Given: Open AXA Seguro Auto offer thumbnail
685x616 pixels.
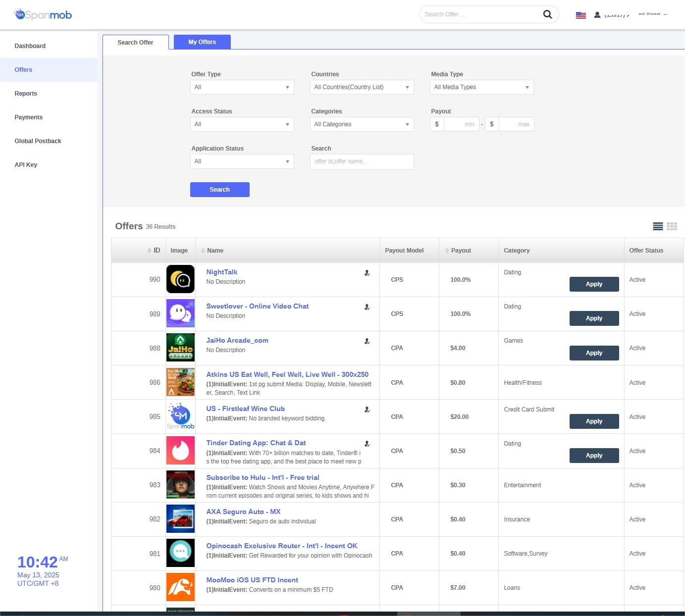Looking at the screenshot, I should point(180,519).
